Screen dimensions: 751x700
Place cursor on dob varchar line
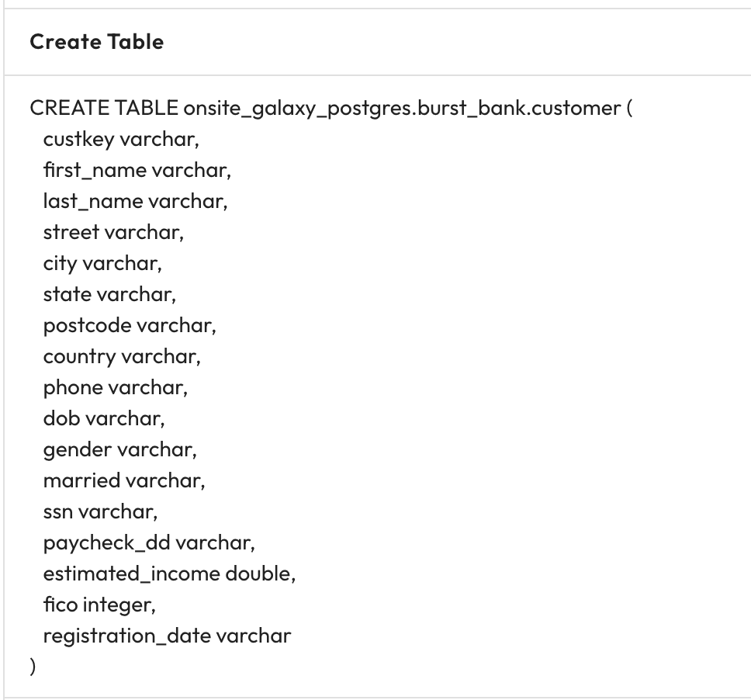pyautogui.click(x=104, y=418)
